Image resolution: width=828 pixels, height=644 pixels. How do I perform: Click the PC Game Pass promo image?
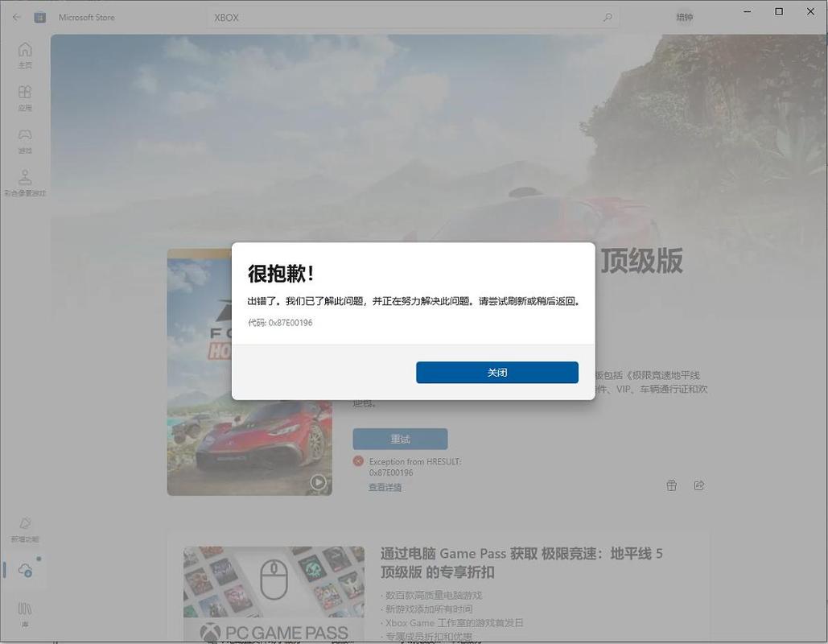click(x=274, y=594)
